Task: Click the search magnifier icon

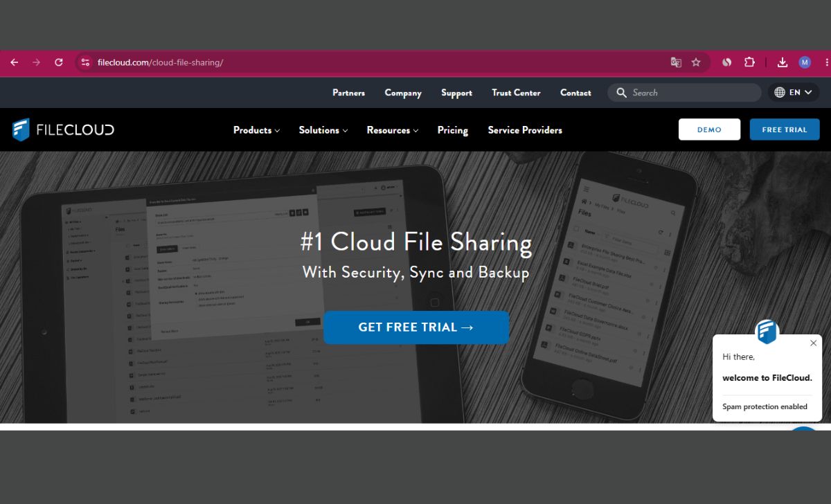Action: (x=621, y=93)
